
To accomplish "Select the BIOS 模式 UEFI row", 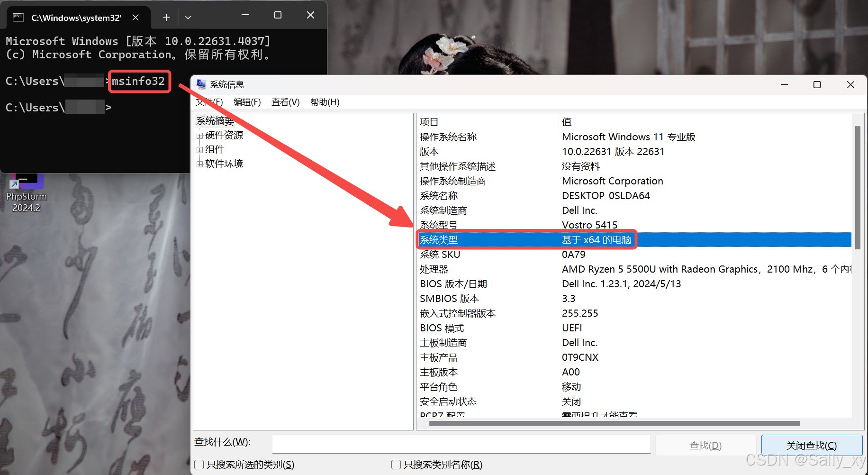I will pyautogui.click(x=634, y=328).
